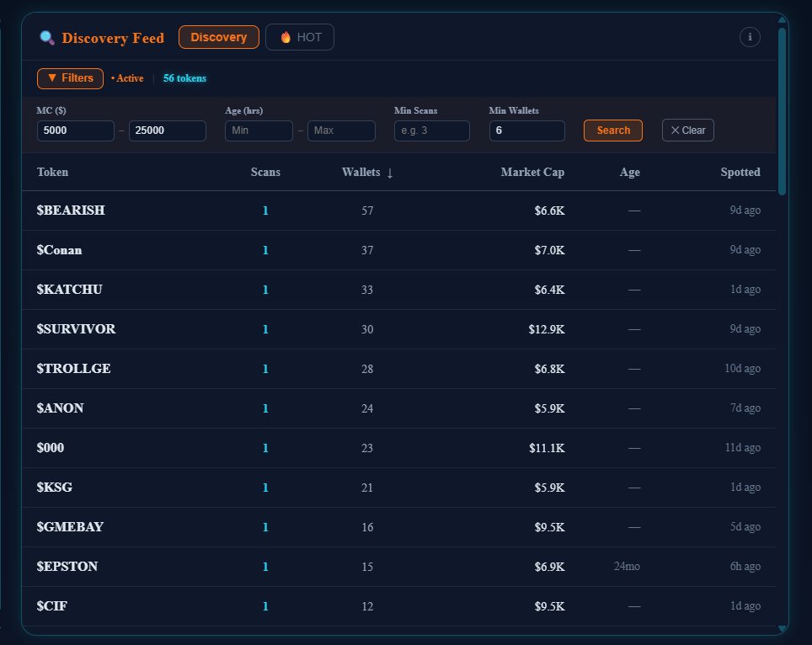
Task: Open the $Conan token row
Action: click(398, 250)
